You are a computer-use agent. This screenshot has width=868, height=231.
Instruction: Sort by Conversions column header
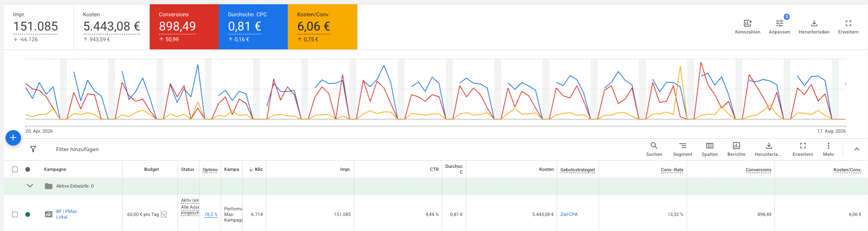[x=758, y=170]
